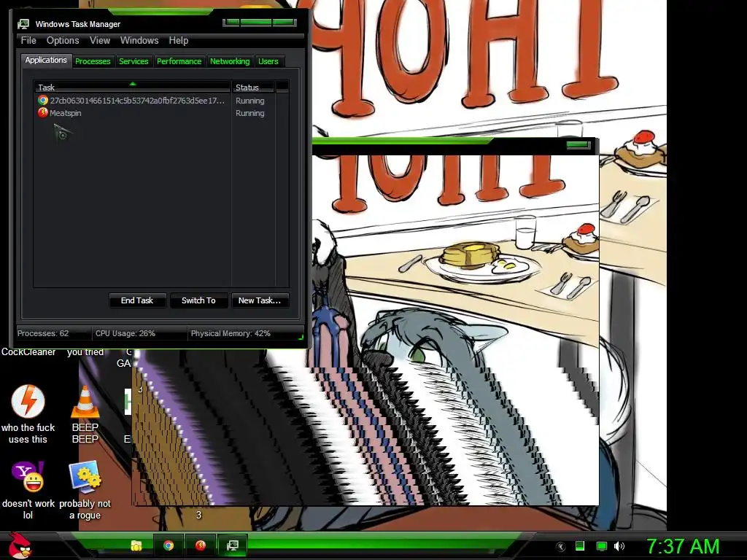The height and width of the screenshot is (560, 747).
Task: Click the monitor network tray icon
Action: 602,546
